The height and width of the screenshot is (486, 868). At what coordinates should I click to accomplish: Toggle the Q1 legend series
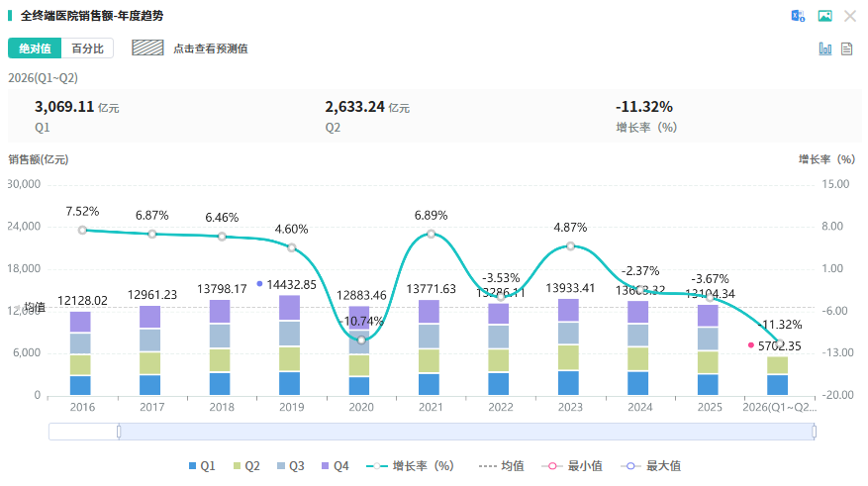pos(202,466)
